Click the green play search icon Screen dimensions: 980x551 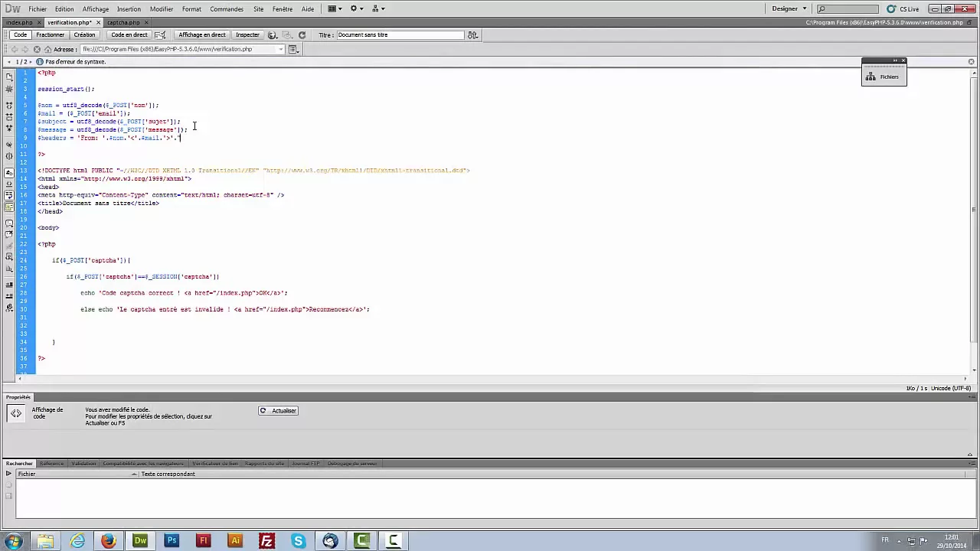8,474
